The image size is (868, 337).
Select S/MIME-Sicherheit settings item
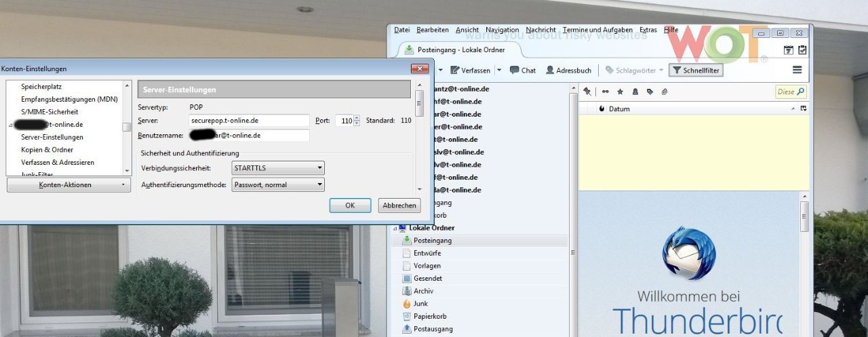50,111
